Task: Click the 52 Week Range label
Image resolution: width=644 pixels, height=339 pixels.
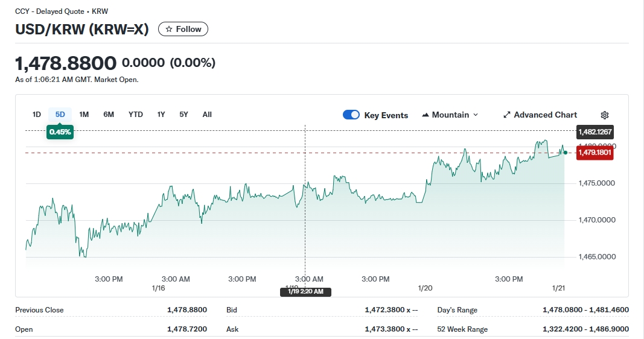Action: (462, 329)
